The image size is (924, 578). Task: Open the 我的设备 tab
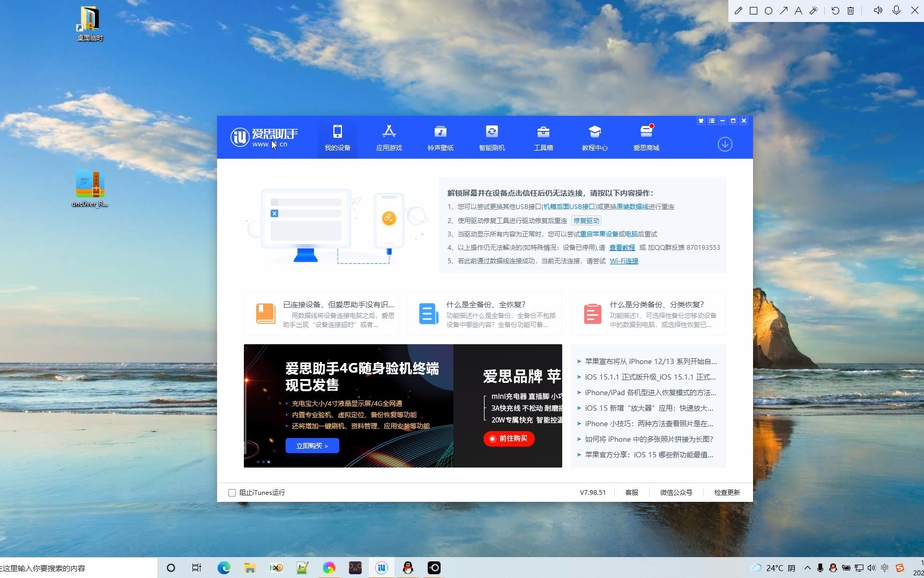[337, 138]
